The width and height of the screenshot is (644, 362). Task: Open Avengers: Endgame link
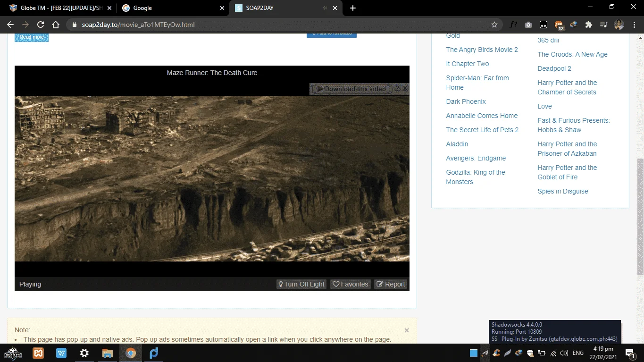(476, 158)
